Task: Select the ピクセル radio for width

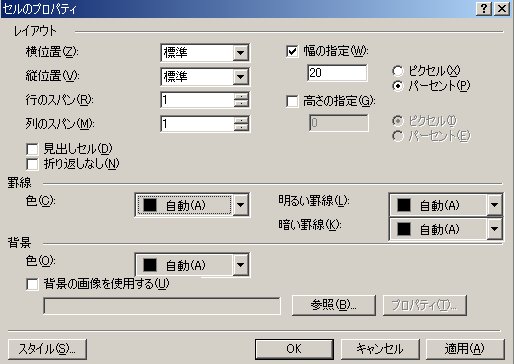Action: 398,71
